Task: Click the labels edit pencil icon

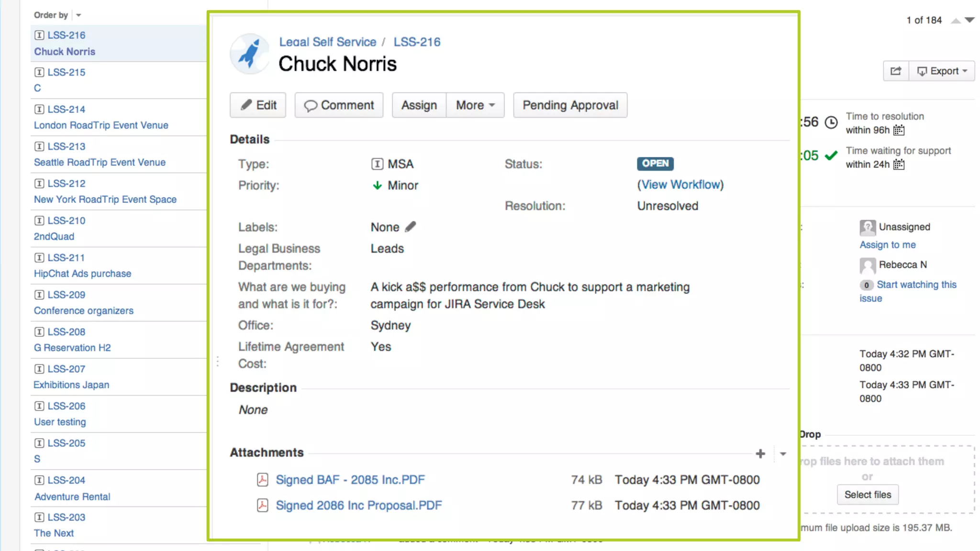Action: click(411, 227)
